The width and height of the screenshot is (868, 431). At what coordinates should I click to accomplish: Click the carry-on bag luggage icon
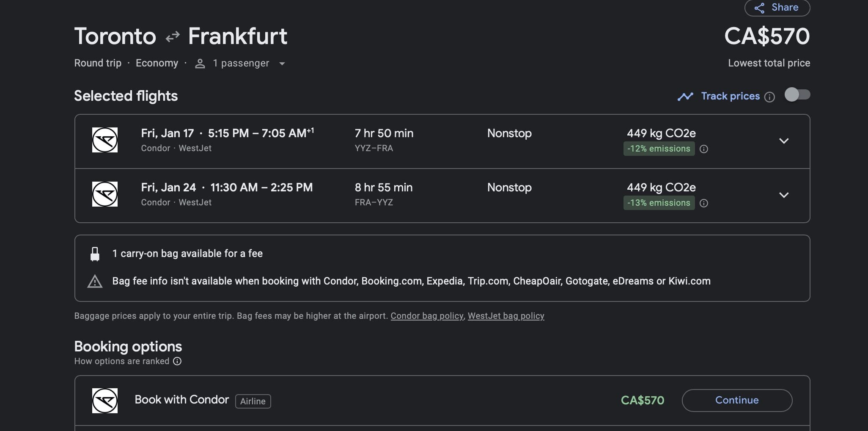click(x=95, y=254)
